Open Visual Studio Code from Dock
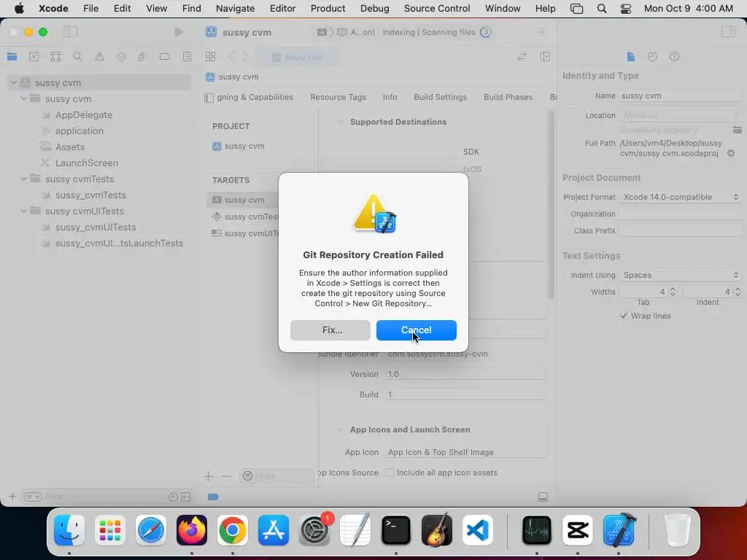 pos(477,530)
